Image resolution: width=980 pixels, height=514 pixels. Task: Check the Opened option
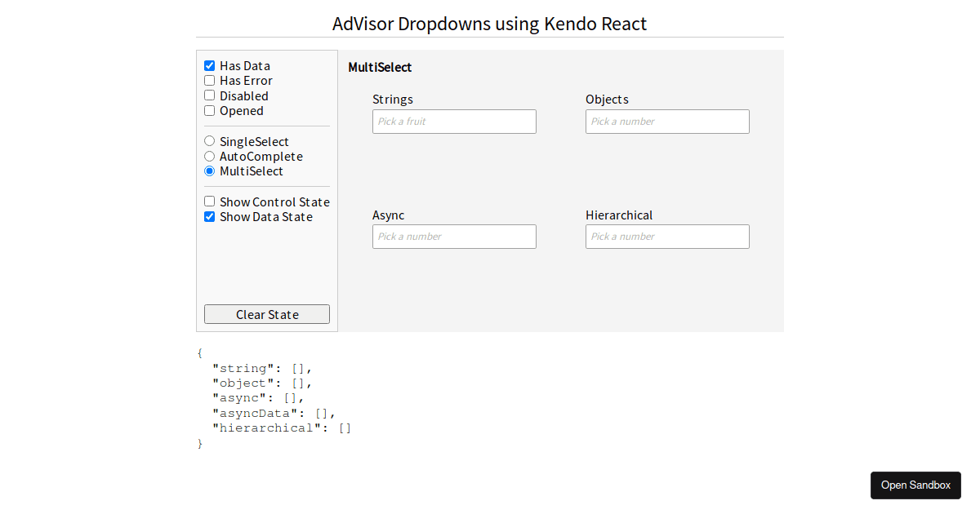point(209,110)
